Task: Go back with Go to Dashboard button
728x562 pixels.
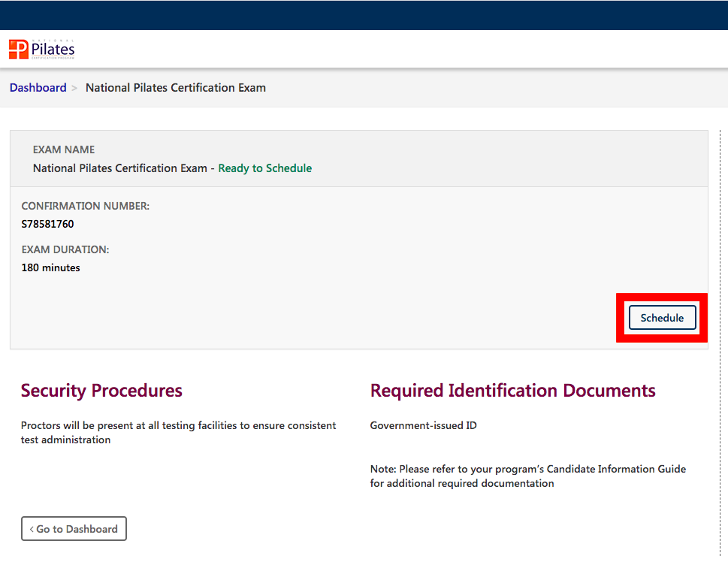Action: [x=74, y=528]
